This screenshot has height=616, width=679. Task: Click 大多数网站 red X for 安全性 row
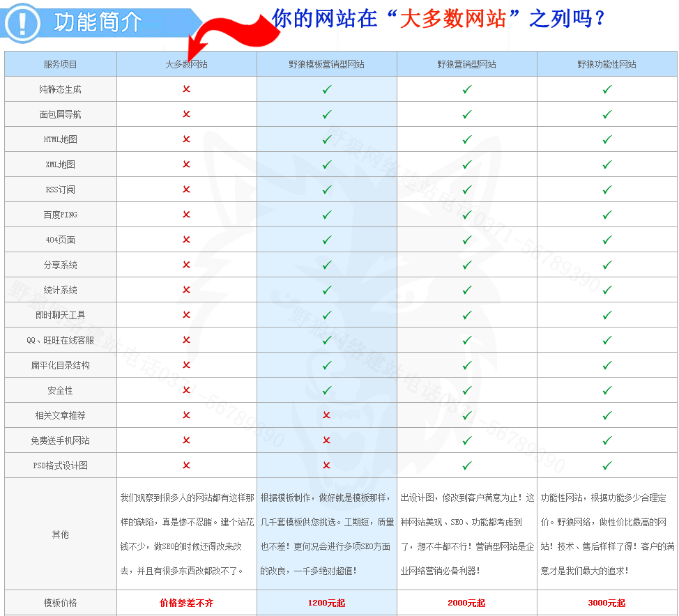186,390
